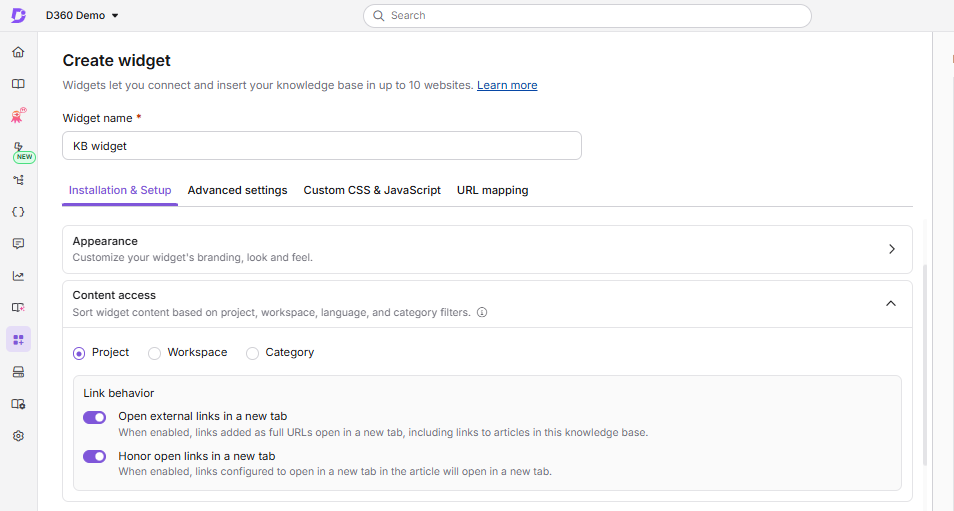Switch to Custom CSS & JavaScript tab
The image size is (954, 511).
point(372,190)
